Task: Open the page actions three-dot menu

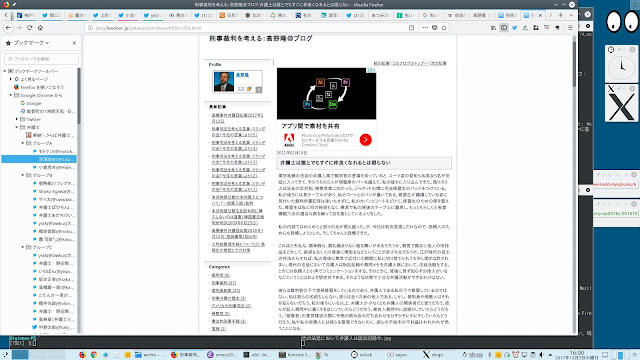Action: click(425, 28)
